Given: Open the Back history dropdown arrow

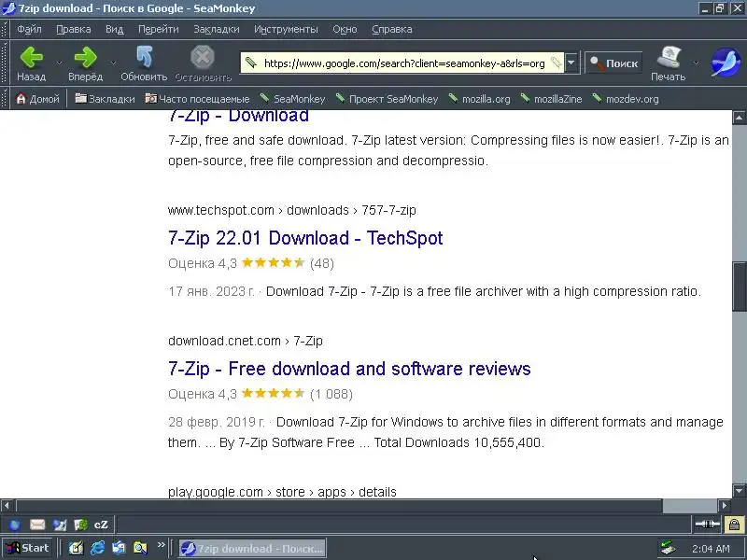Looking at the screenshot, I should (x=59, y=63).
